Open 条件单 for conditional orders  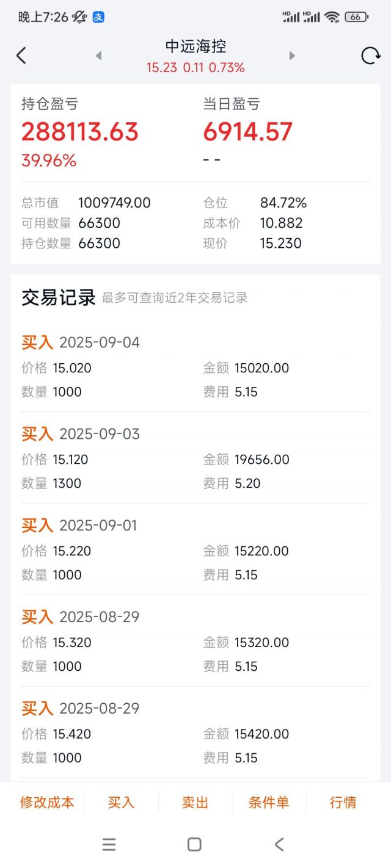tap(269, 803)
